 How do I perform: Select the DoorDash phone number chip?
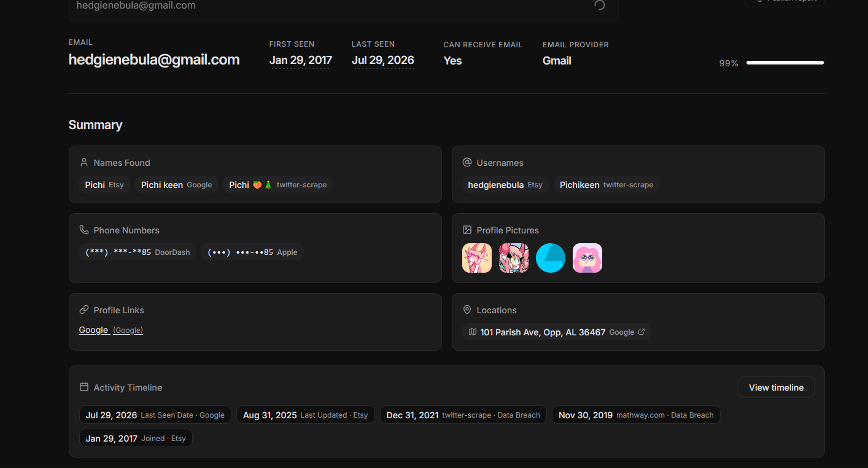(138, 252)
